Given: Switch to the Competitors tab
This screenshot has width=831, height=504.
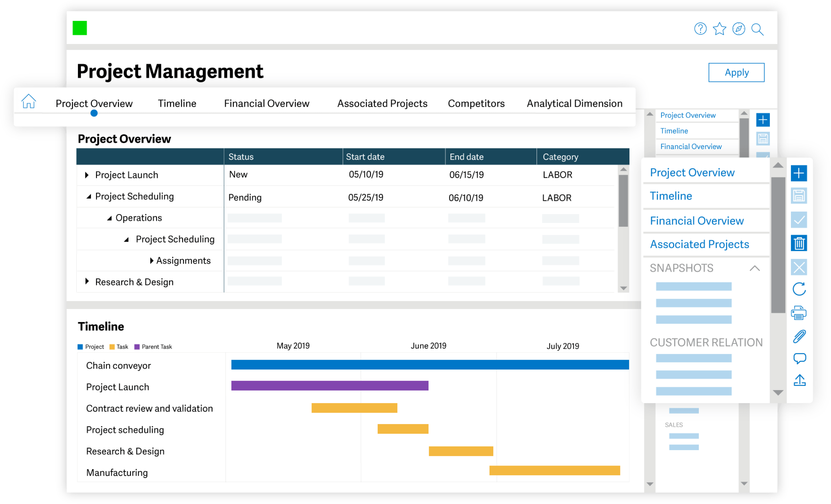Looking at the screenshot, I should point(476,103).
